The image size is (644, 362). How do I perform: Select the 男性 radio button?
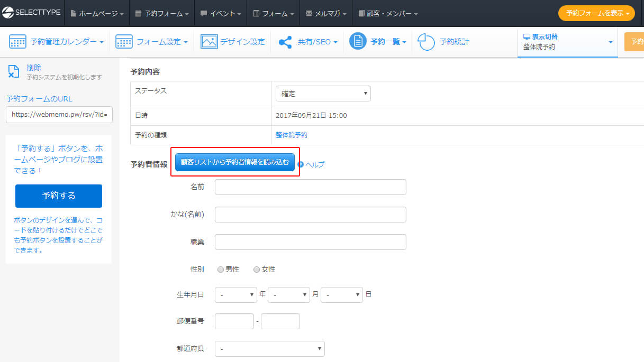click(221, 270)
